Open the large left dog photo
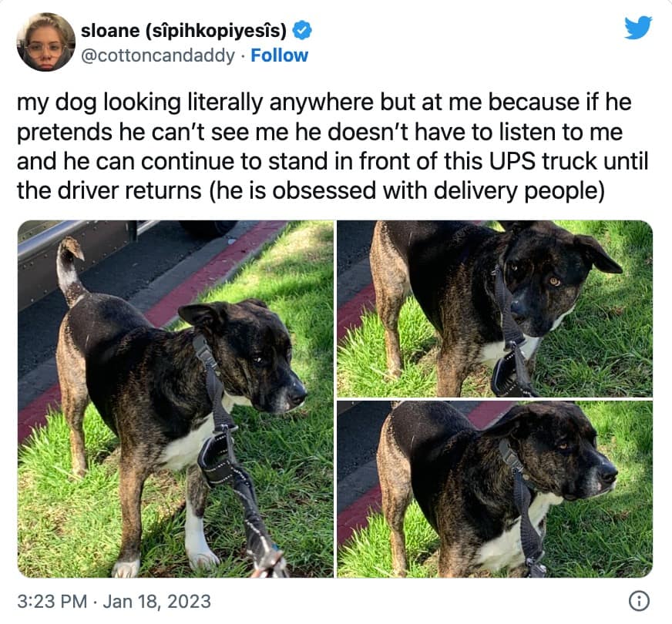 point(175,399)
